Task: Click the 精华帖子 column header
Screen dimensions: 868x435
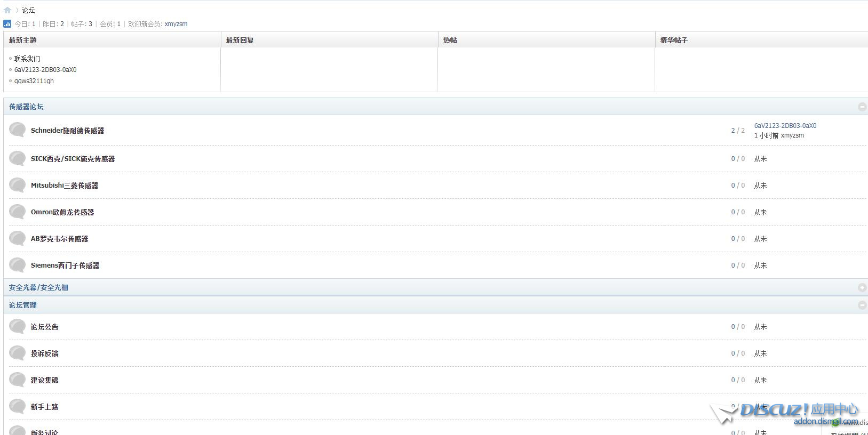Action: [674, 40]
